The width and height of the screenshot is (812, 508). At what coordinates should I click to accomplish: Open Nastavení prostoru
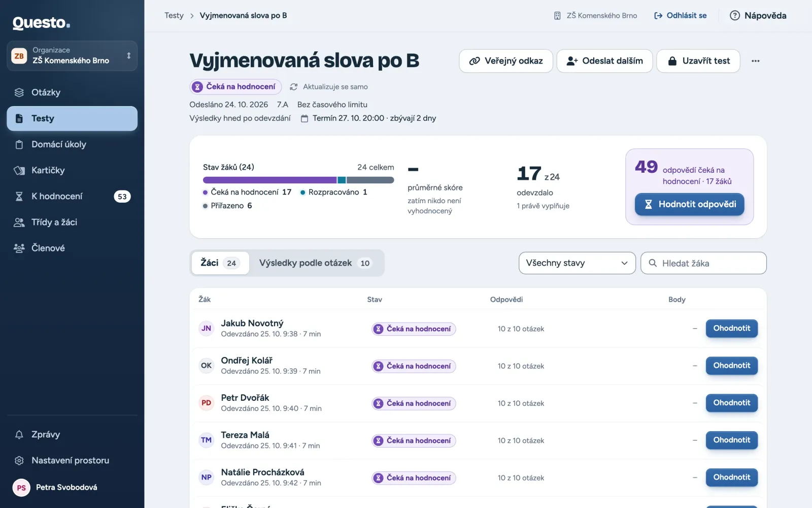pyautogui.click(x=72, y=460)
